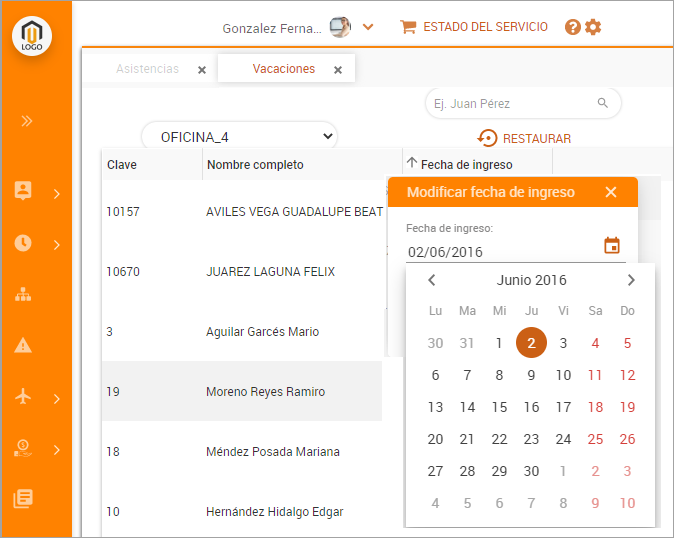Expand the payroll money icon submenu arrow
Image resolution: width=674 pixels, height=538 pixels.
[57, 449]
